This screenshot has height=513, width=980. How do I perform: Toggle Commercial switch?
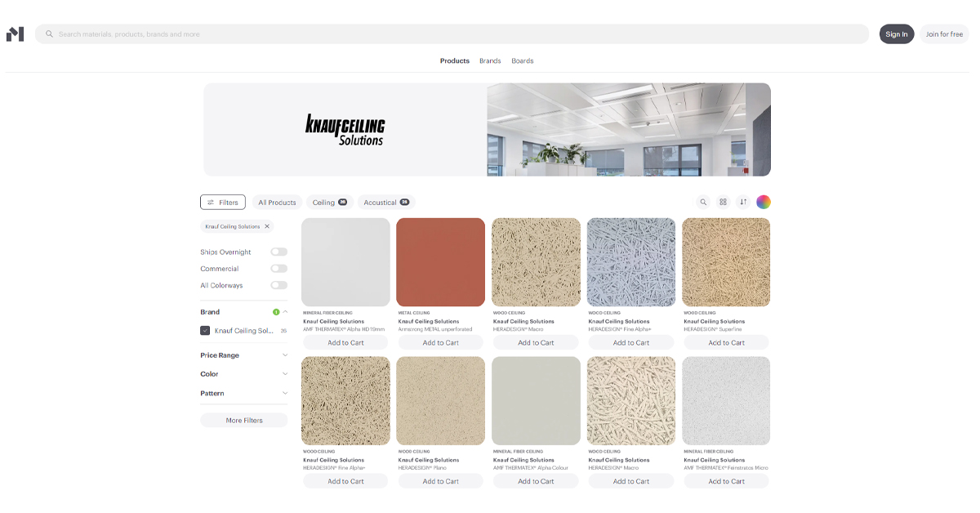click(279, 268)
